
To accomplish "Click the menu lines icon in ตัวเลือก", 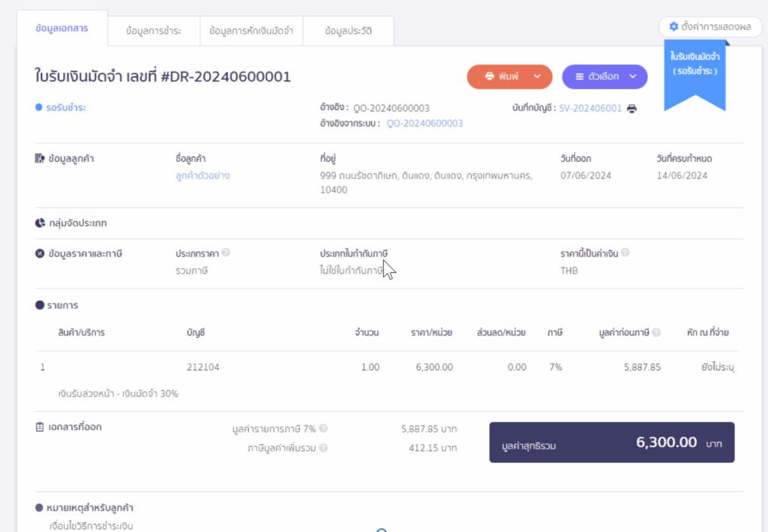I will [x=580, y=76].
